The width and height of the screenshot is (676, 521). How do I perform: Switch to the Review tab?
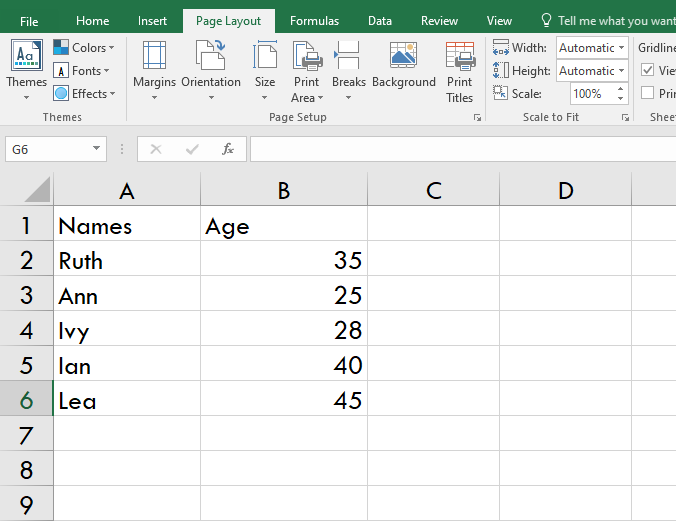(x=439, y=21)
